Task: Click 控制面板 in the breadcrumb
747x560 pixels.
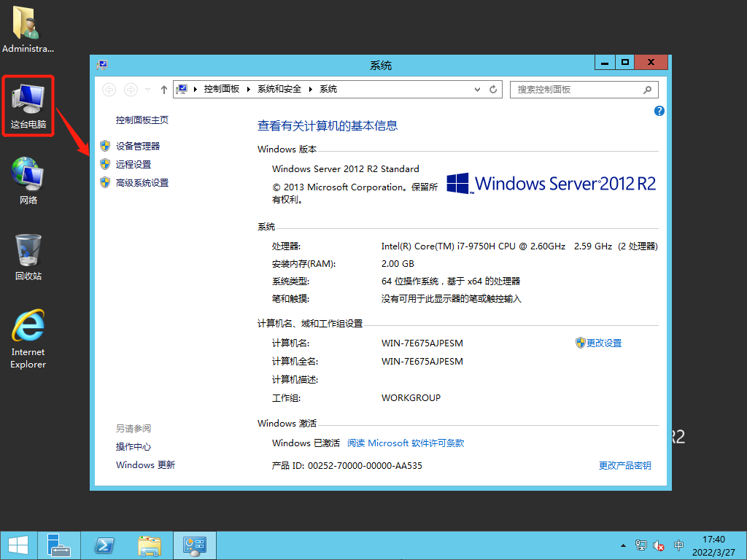Action: click(x=222, y=89)
